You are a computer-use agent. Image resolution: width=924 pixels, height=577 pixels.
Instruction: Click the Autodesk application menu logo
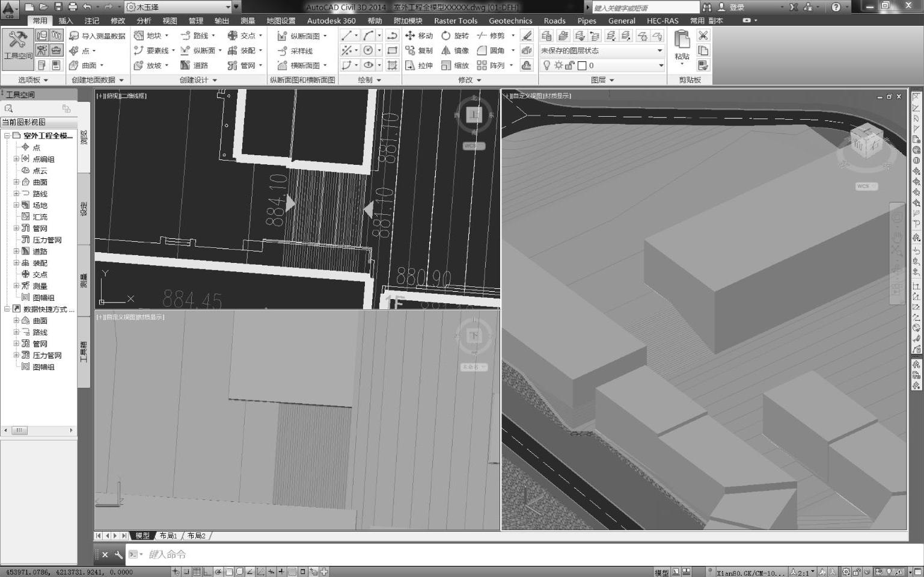tap(10, 10)
